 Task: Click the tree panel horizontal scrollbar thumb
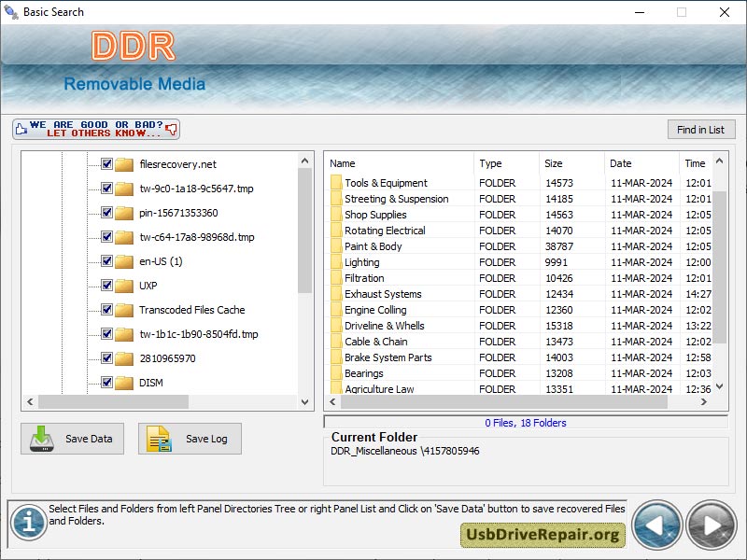pyautogui.click(x=113, y=402)
